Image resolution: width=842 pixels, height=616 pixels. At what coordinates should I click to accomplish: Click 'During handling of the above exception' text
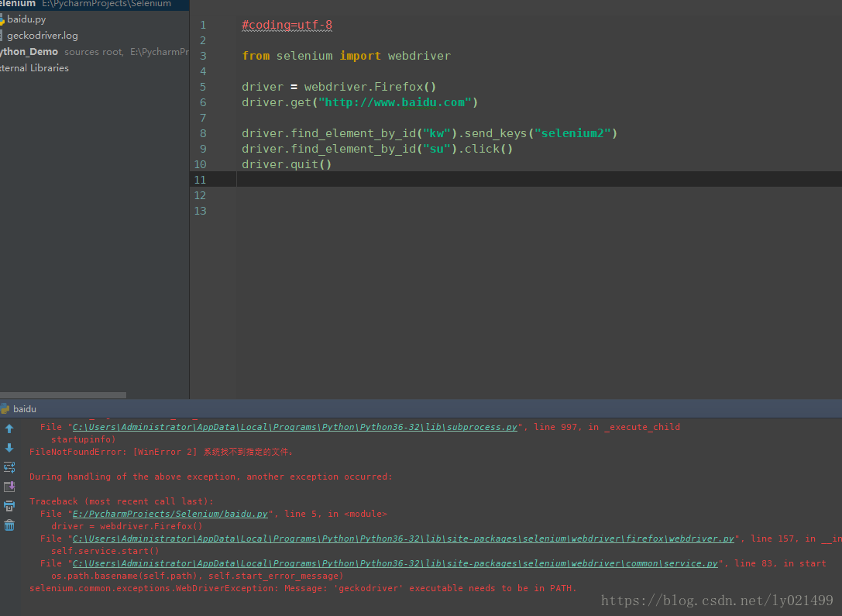point(211,477)
